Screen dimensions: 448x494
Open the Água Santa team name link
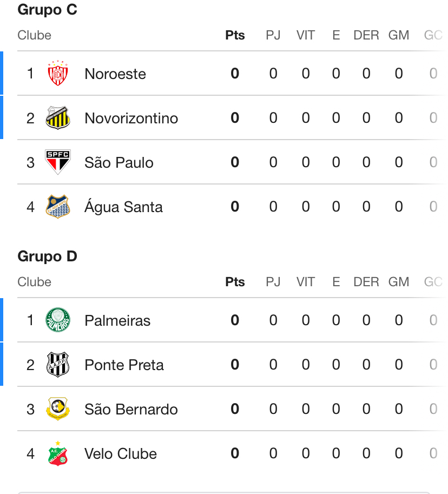click(x=123, y=207)
